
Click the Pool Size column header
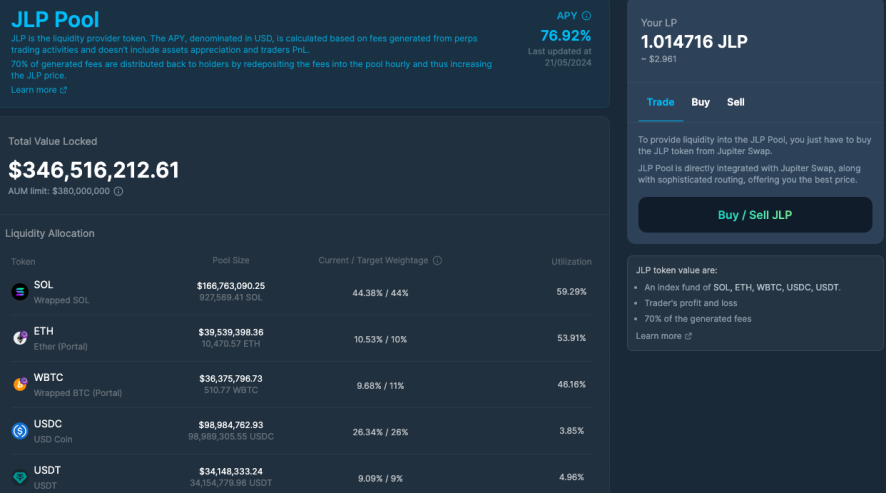pyautogui.click(x=231, y=261)
